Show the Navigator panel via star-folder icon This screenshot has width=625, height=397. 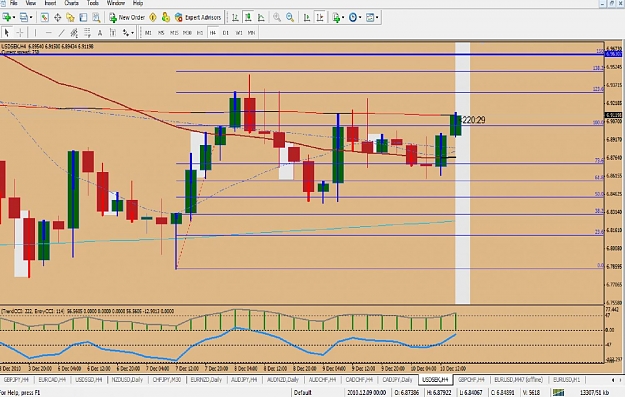71,17
